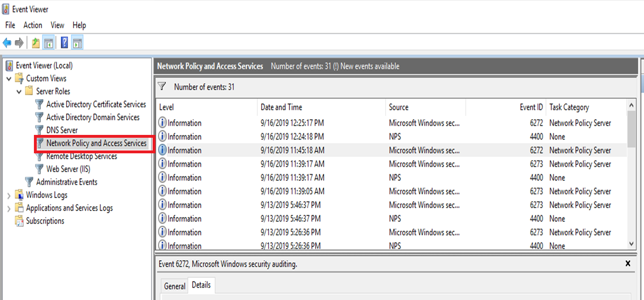The image size is (644, 300).
Task: Close the event preview pane with X
Action: tap(628, 264)
